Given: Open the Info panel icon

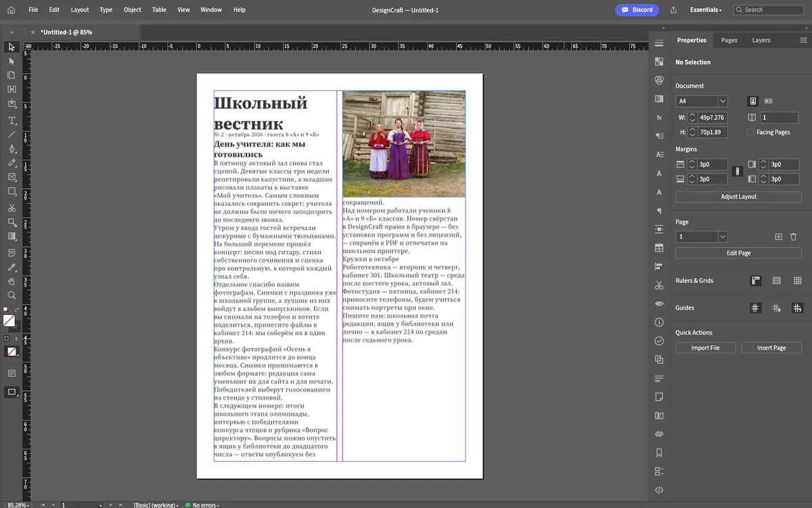Looking at the screenshot, I should click(x=659, y=322).
